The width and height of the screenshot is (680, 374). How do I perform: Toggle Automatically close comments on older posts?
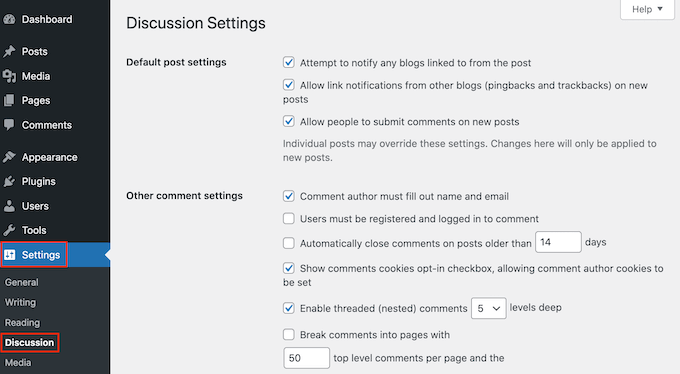pyautogui.click(x=289, y=243)
